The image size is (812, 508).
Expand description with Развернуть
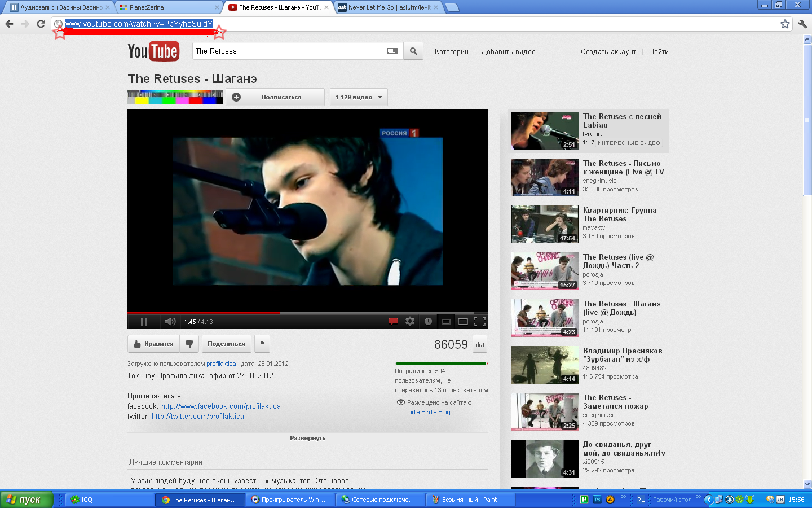[x=308, y=438]
